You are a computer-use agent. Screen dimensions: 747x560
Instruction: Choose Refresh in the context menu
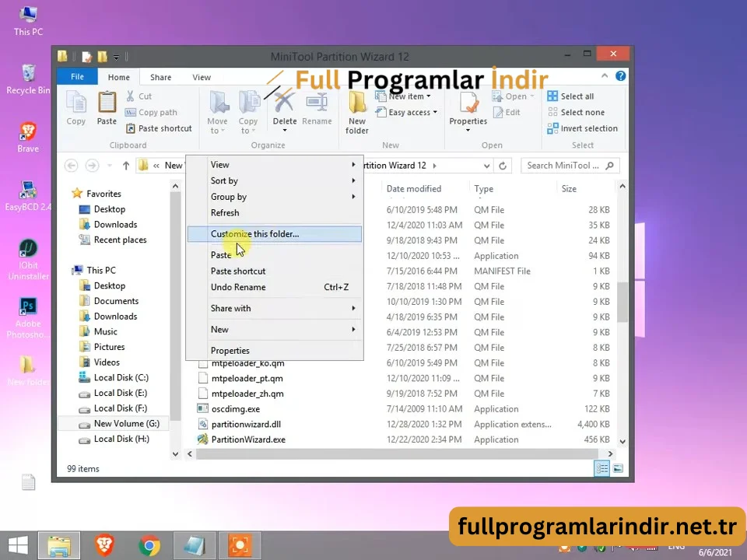[x=275, y=213]
